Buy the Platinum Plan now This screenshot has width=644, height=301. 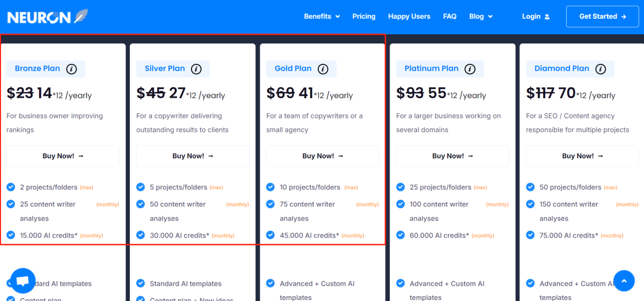click(452, 156)
